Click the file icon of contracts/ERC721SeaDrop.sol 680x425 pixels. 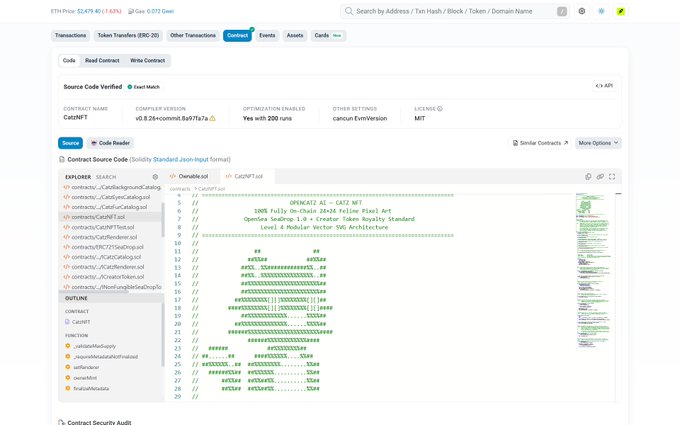tap(67, 247)
